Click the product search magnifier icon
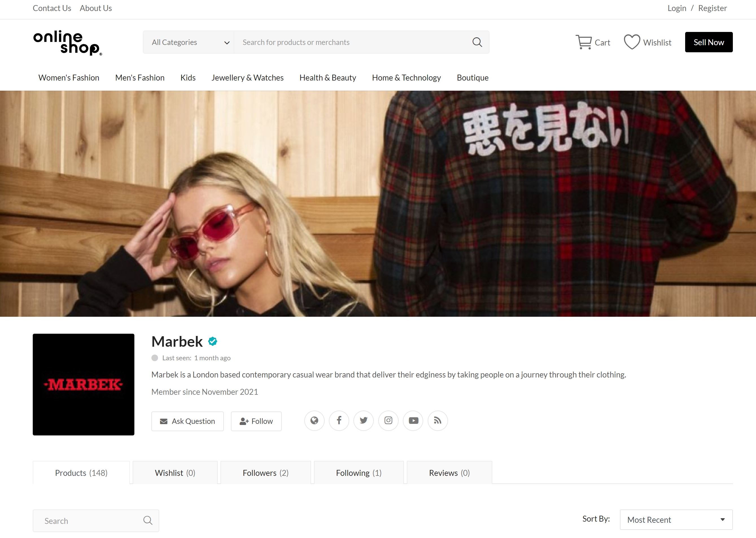 [x=148, y=520]
